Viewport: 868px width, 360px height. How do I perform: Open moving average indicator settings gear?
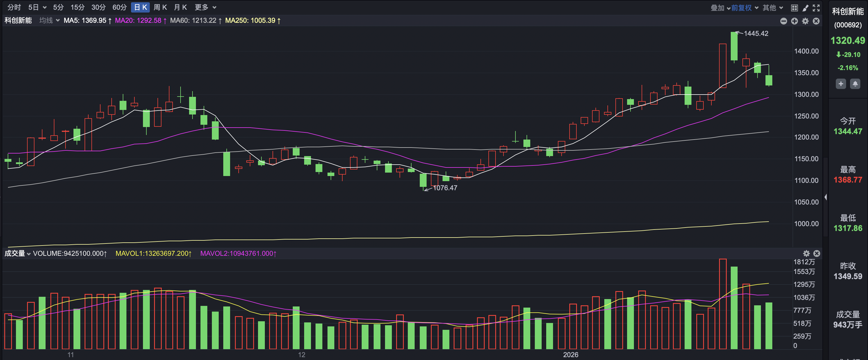805,21
